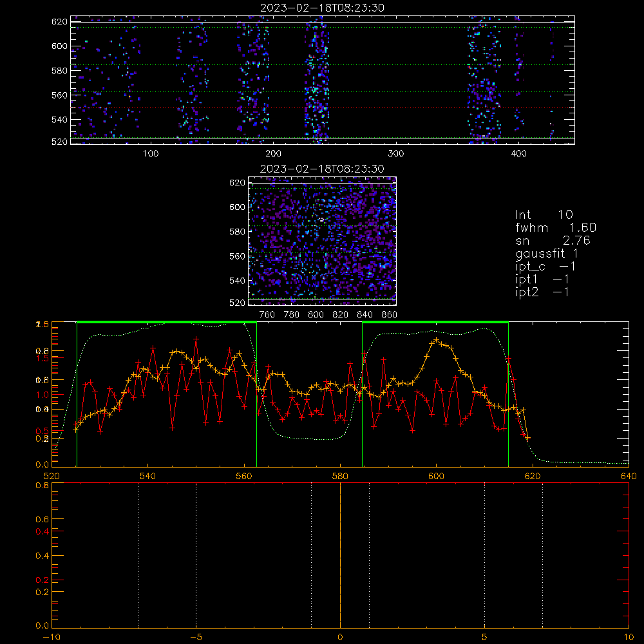The height and width of the screenshot is (644, 644).
Task: Select the 'ipt2 -1' parameter line
Action: pyautogui.click(x=542, y=292)
